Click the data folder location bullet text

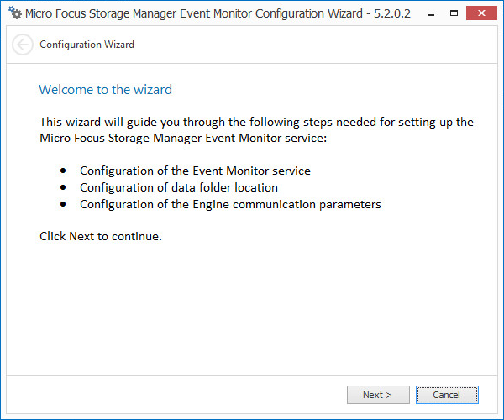point(179,187)
